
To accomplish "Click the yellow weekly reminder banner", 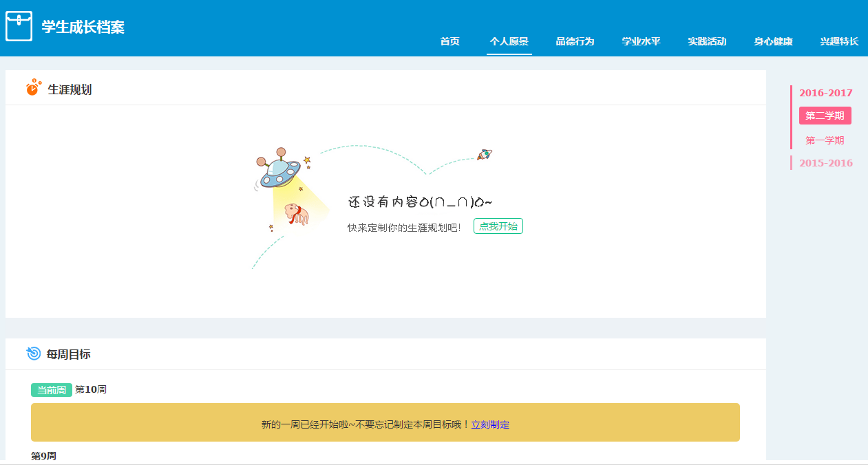I will click(385, 422).
